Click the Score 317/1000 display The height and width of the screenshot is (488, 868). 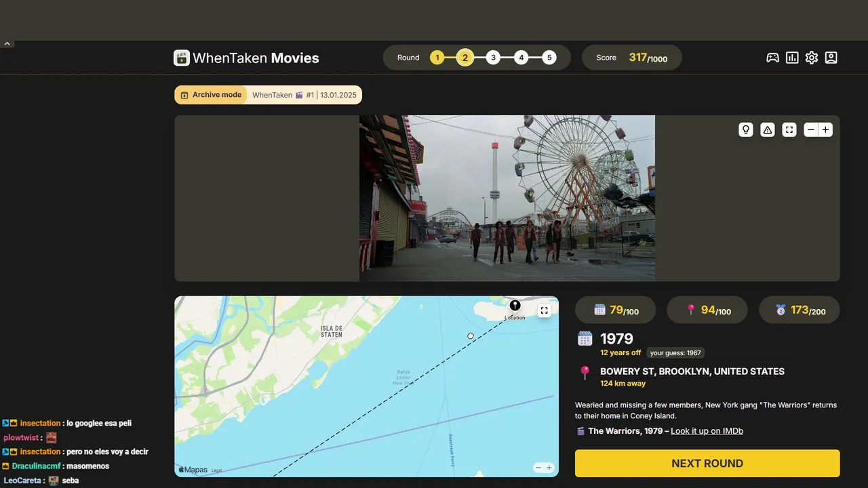coord(632,58)
